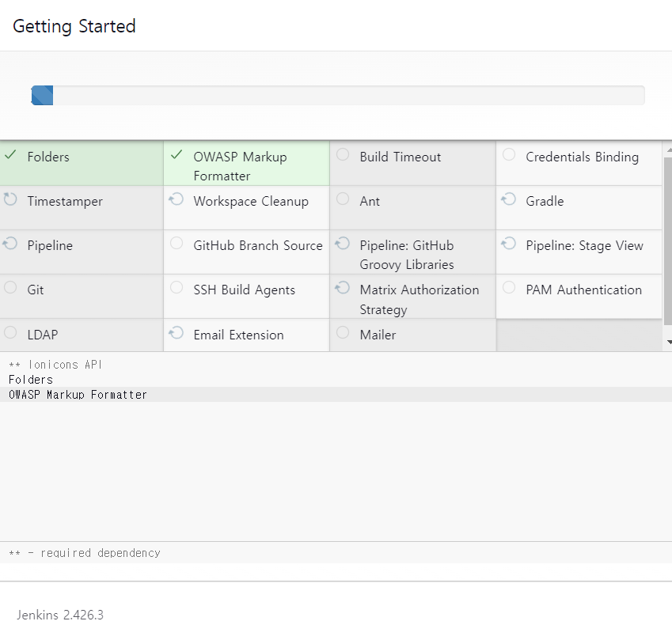Select the Matrix Authorization Strategy label

pos(420,300)
